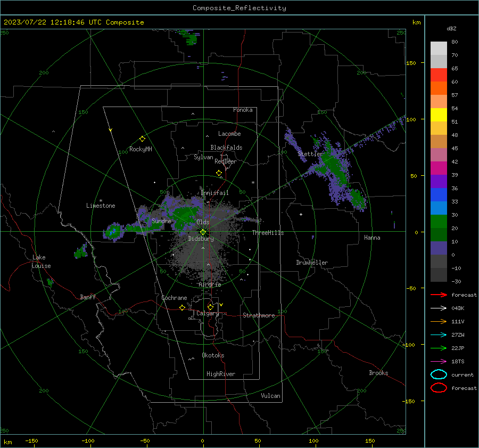Choose the green 22JP arrow symbol
Viewport: 479px width, 448px height.
(439, 348)
